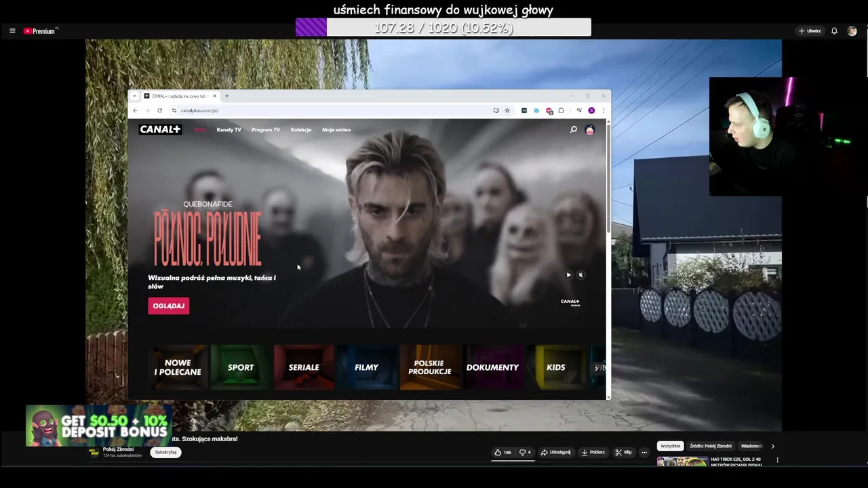The height and width of the screenshot is (488, 868).
Task: Select the Źródło: Pokój Zbrodni chip
Action: [711, 446]
